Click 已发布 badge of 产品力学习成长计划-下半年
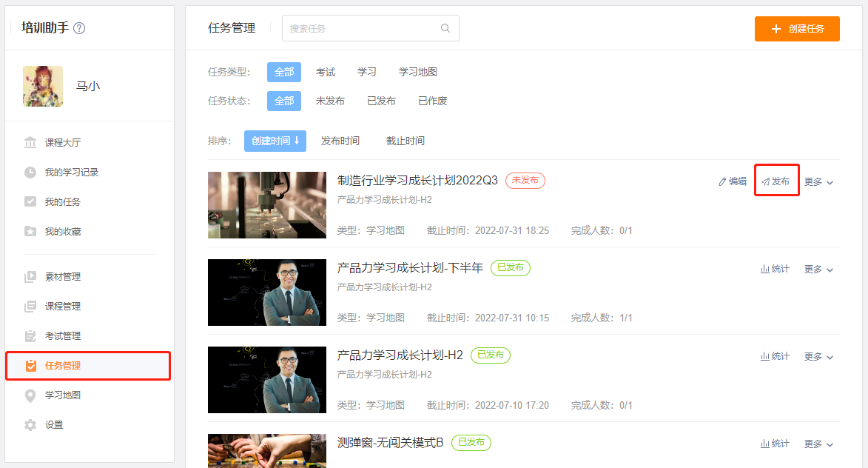 point(511,268)
